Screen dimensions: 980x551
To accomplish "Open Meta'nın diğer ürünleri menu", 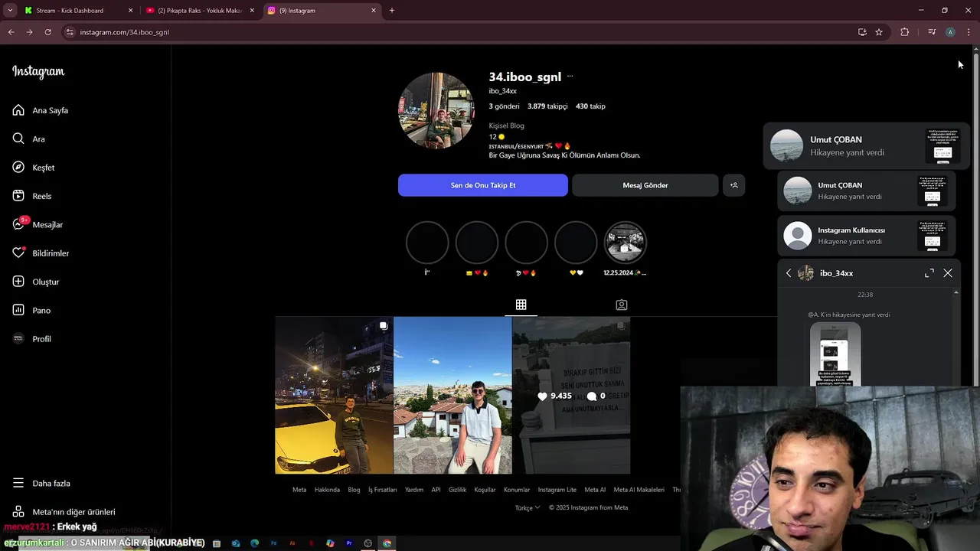I will (64, 511).
